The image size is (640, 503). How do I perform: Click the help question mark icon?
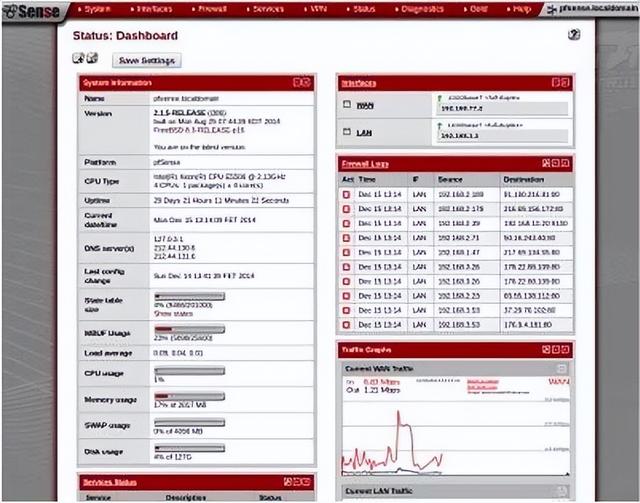pyautogui.click(x=574, y=35)
